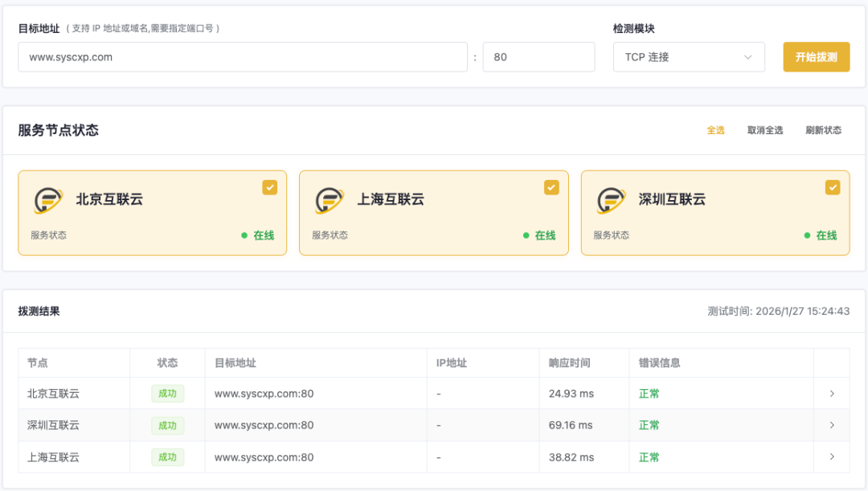Click the 北京互联云 node logo icon
868x491 pixels.
click(x=48, y=200)
